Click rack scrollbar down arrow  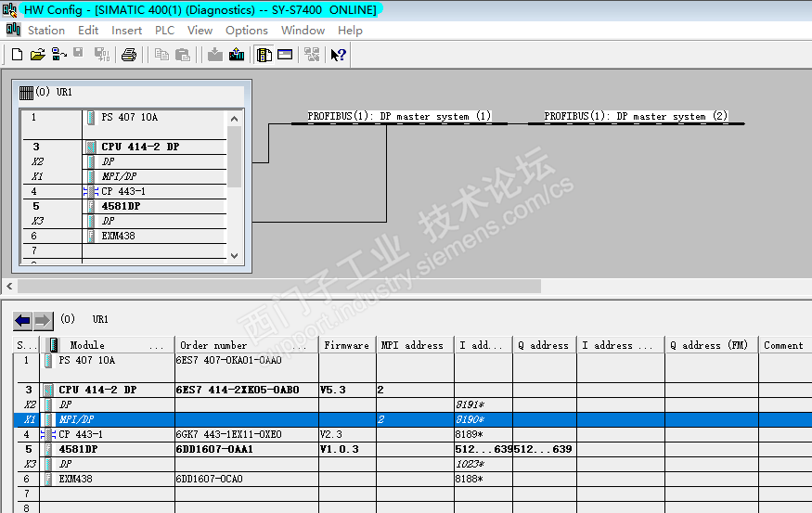234,256
